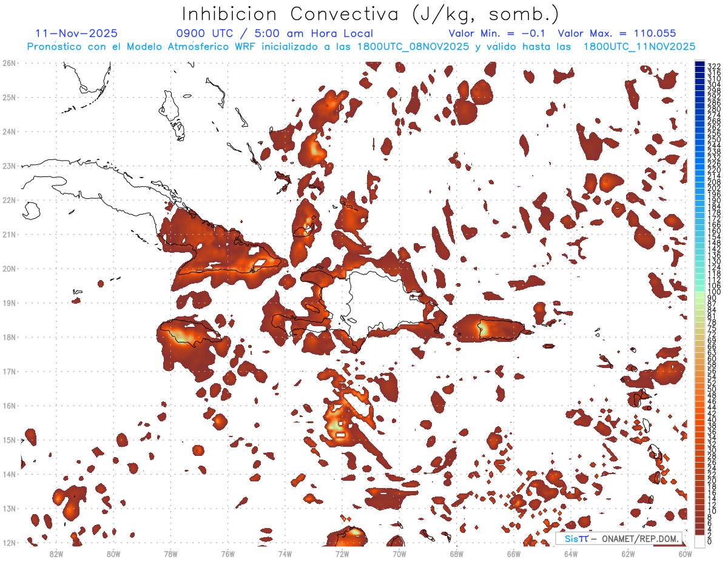Click the '16N' latitude label
728x562 pixels.
coord(9,406)
